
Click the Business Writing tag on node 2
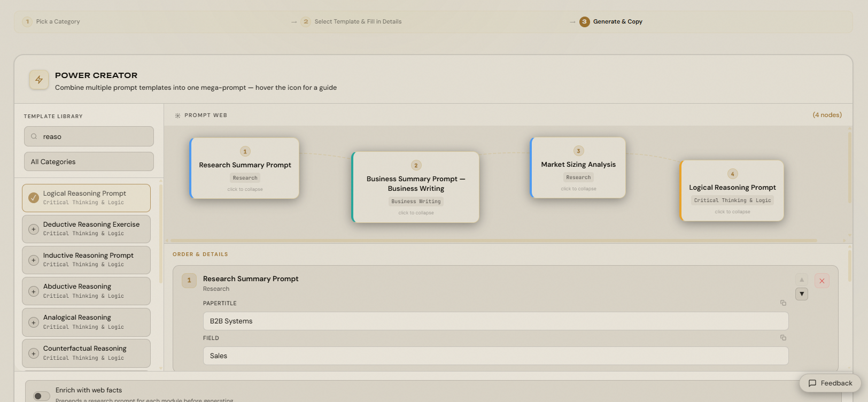416,202
